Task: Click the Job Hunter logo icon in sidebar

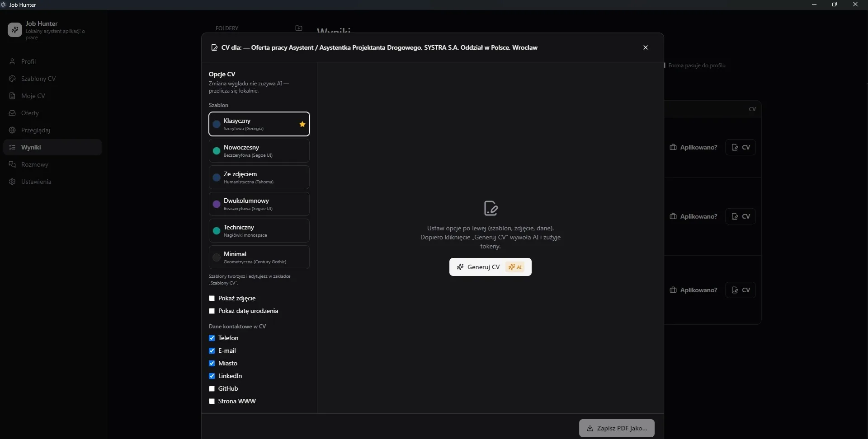Action: (14, 30)
